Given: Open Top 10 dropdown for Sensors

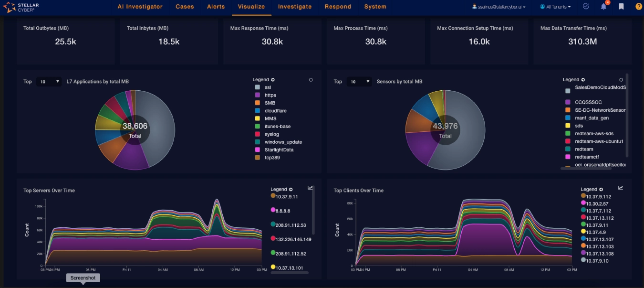Looking at the screenshot, I should coord(360,82).
